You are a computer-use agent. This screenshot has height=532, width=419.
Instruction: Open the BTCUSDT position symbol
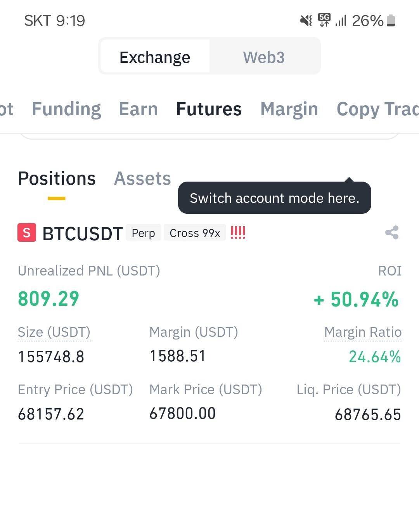click(x=82, y=234)
